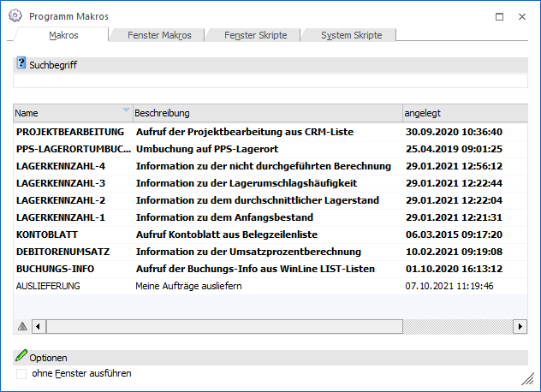Enable 'ohne Fenster ausführen' checkbox
Screen dimensions: 541x392
pos(21,374)
